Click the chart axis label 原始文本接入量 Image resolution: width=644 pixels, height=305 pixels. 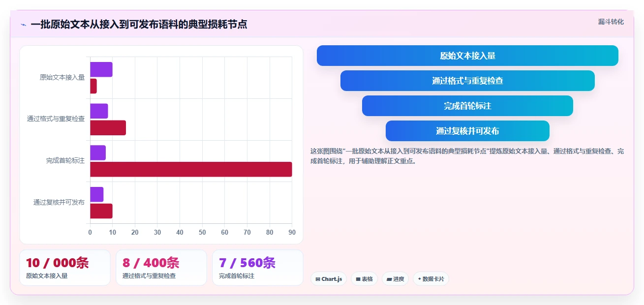click(62, 77)
